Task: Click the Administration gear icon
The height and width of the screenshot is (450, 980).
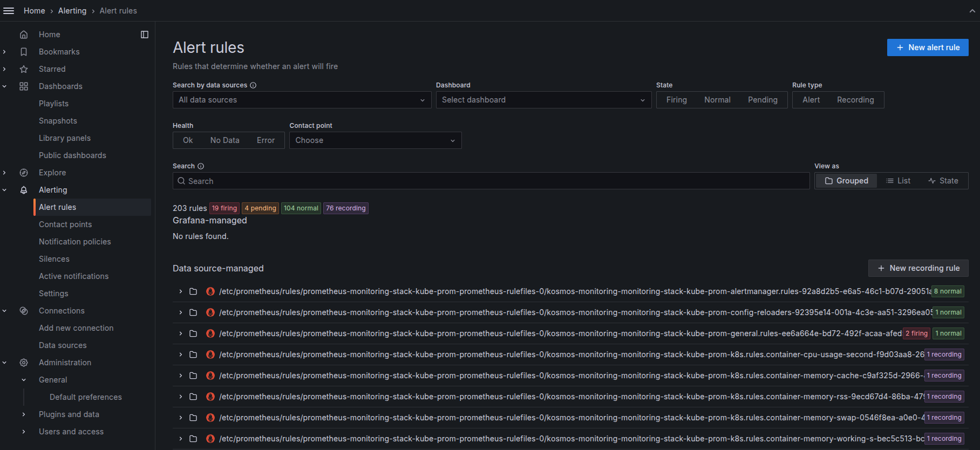Action: [24, 363]
